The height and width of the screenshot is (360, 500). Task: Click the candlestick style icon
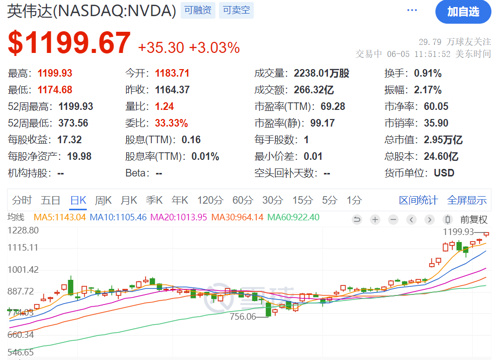448,220
